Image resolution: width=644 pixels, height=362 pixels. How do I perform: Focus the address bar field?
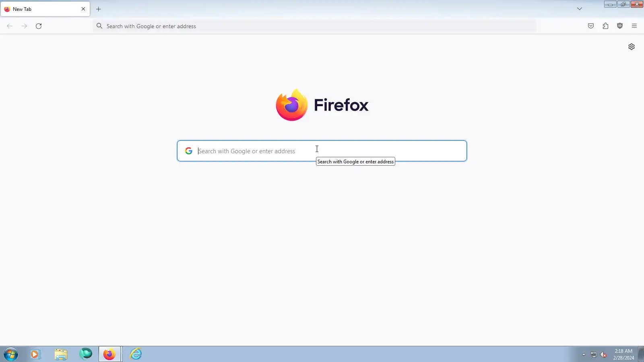tap(315, 26)
